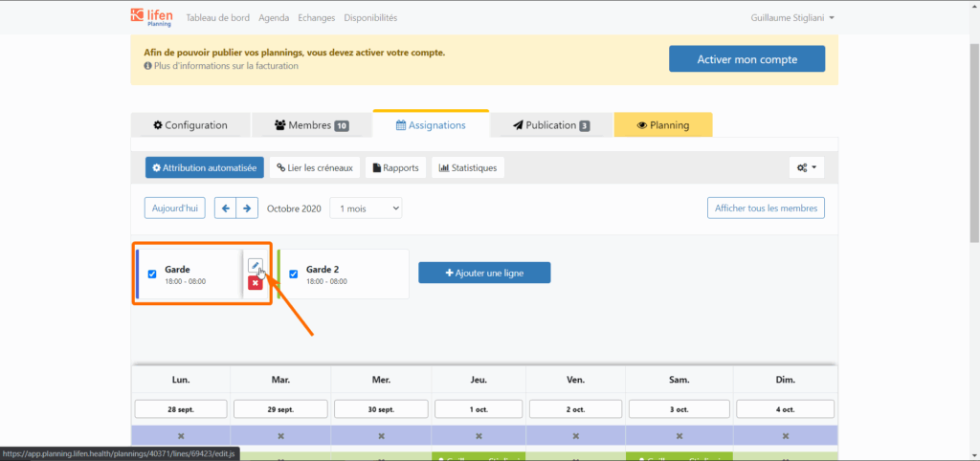The image size is (980, 461).
Task: Click Lier les créneaux button
Action: click(x=314, y=167)
